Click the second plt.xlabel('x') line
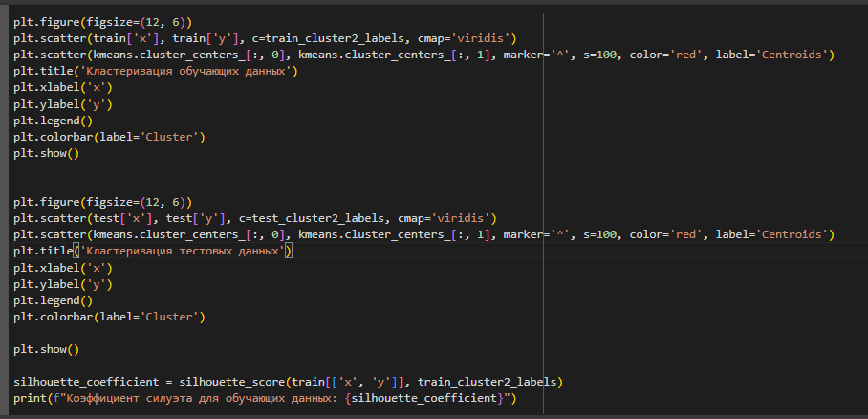Viewport: 868px width, 419px height. pyautogui.click(x=63, y=268)
